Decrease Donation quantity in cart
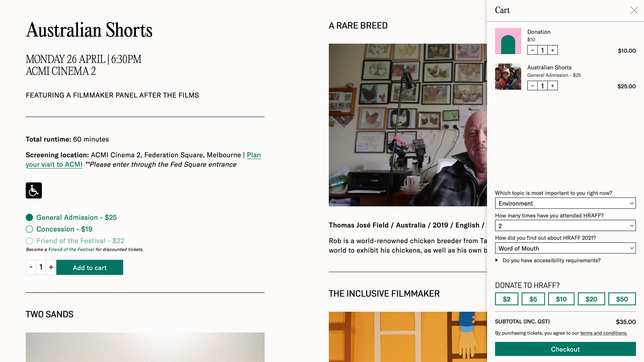Screen dimensions: 644x362 (532, 50)
